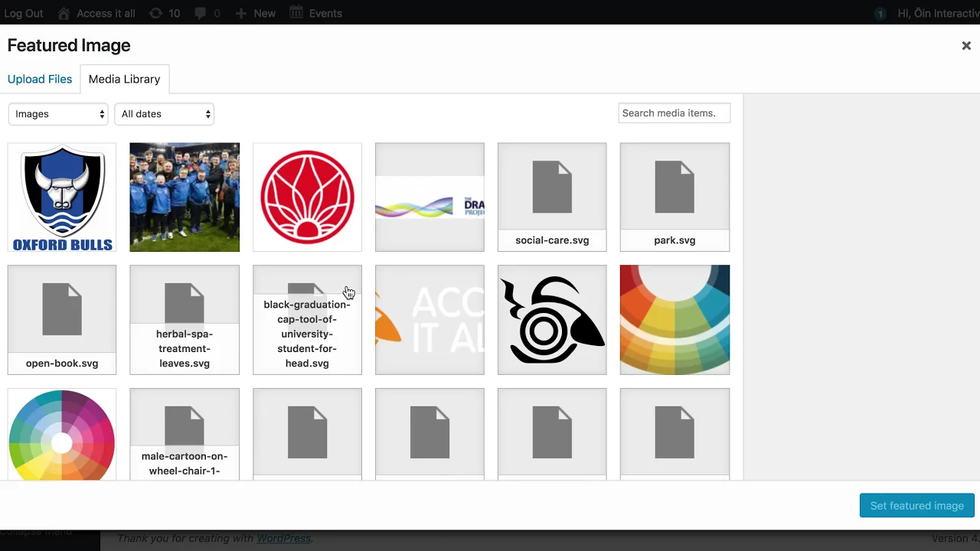Image resolution: width=980 pixels, height=551 pixels.
Task: Close the Featured Image dialog
Action: coord(966,46)
